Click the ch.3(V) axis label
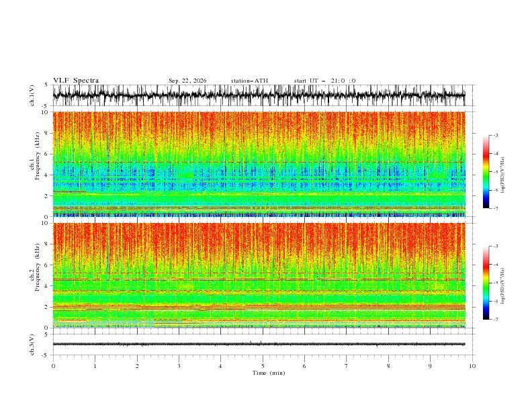This screenshot has width=532, height=411. (32, 345)
